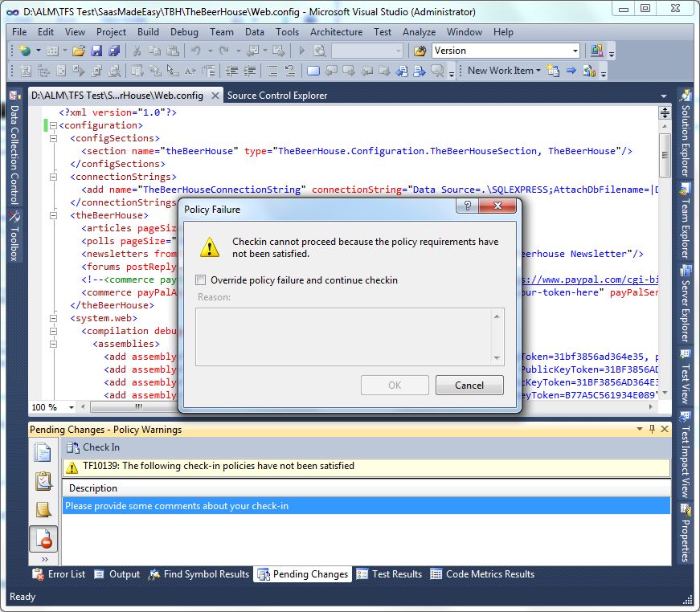Collapse the configuration XML node

(54, 125)
